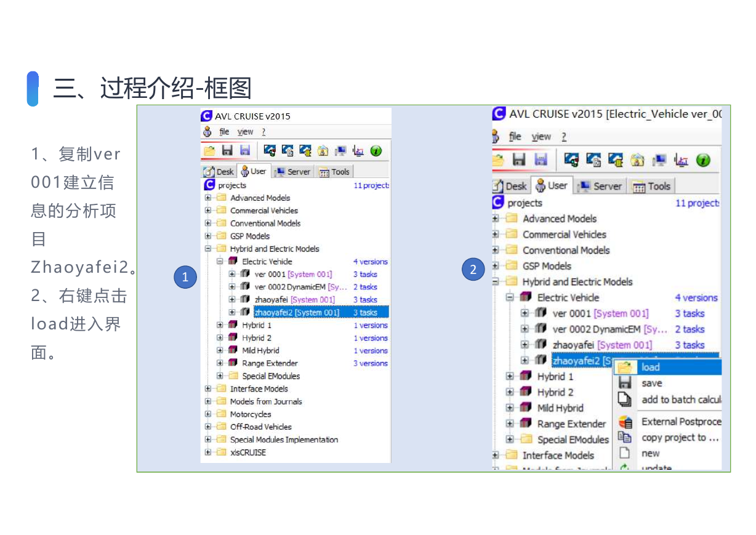The width and height of the screenshot is (756, 535).
Task: Click the Electric Vehicle project cube icon, left window
Action: coord(233,262)
